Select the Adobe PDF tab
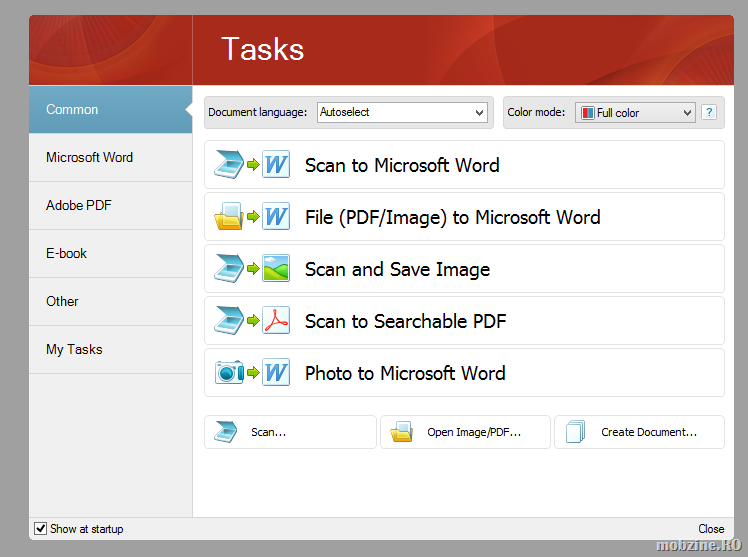 (79, 205)
